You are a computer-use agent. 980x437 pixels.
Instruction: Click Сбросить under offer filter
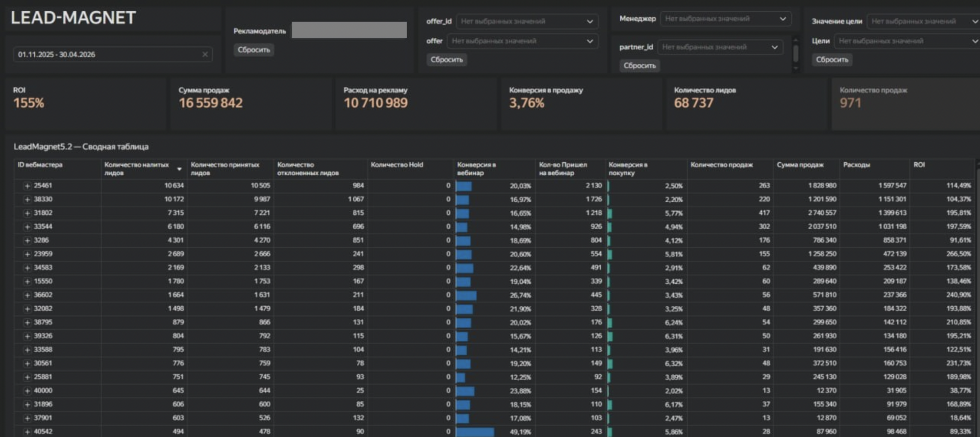pyautogui.click(x=447, y=60)
